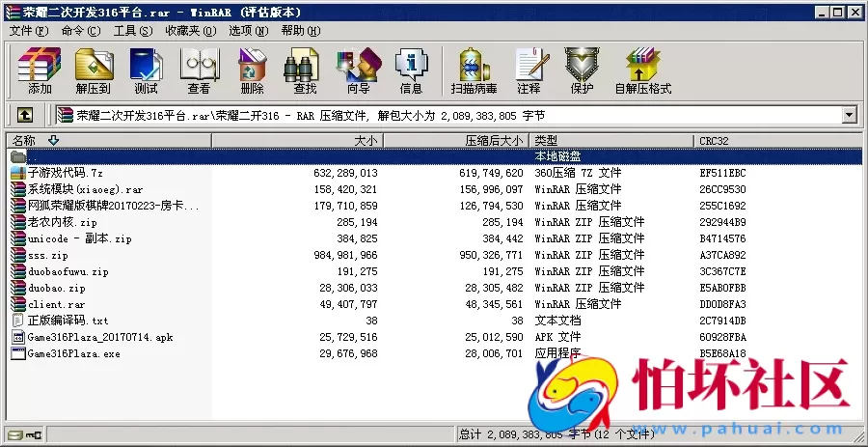Select 老农内核.zip file name

[x=63, y=223]
